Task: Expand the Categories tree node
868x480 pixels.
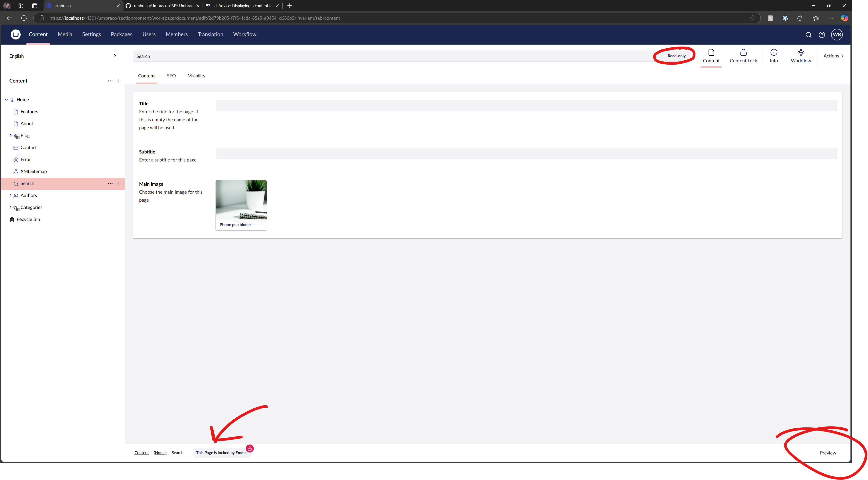Action: (x=10, y=207)
